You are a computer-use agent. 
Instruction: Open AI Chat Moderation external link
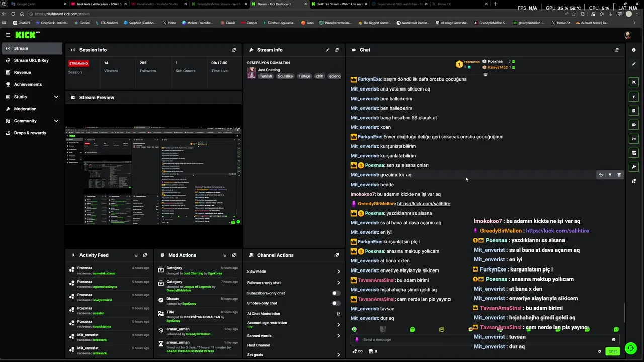tap(338, 314)
